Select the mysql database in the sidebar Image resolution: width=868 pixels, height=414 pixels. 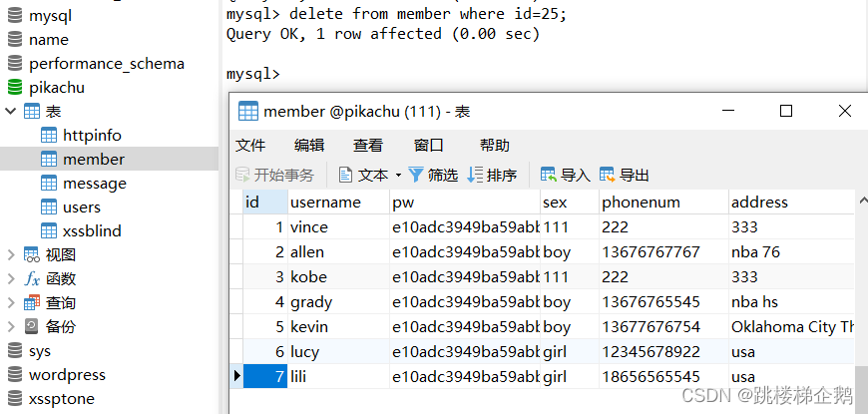(x=50, y=16)
